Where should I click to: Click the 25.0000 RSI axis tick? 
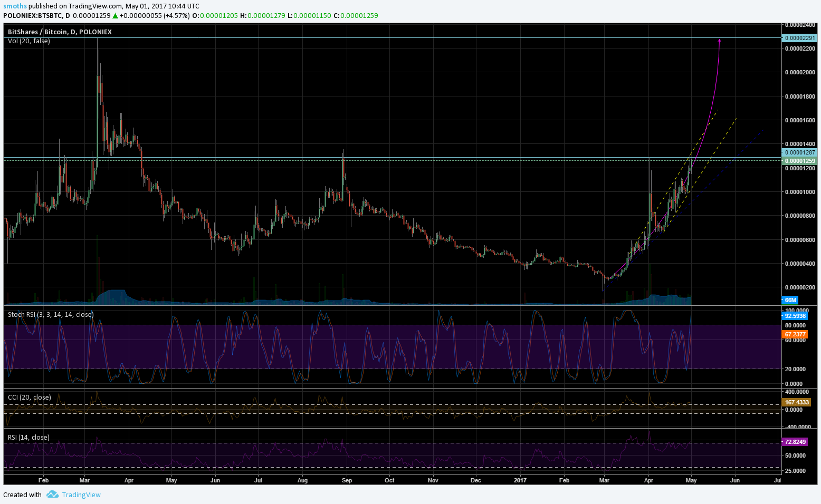pyautogui.click(x=795, y=471)
